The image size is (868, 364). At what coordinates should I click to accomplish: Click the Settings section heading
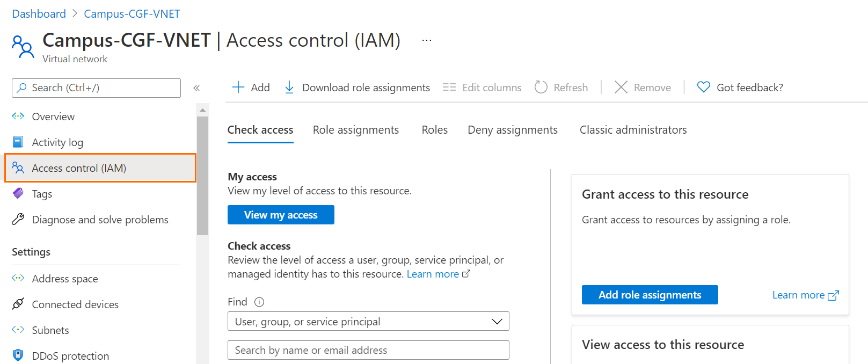[31, 252]
